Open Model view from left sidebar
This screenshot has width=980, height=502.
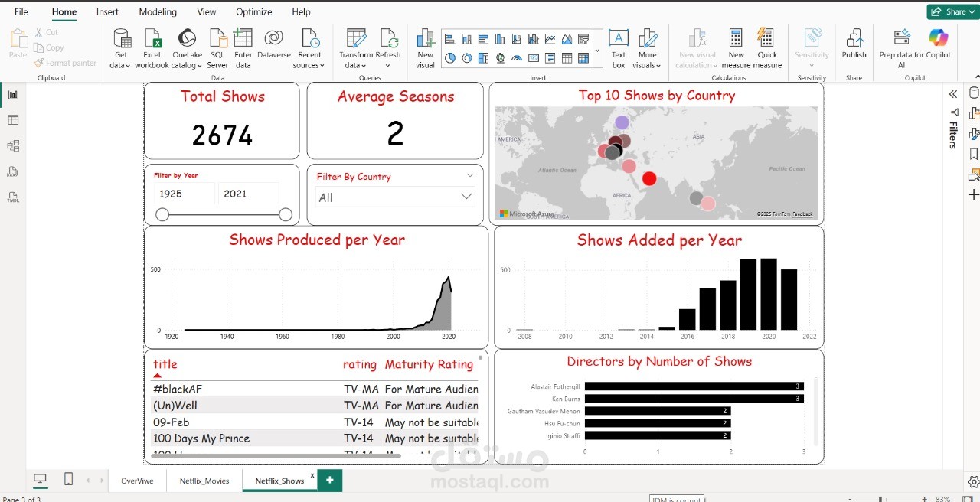click(13, 145)
